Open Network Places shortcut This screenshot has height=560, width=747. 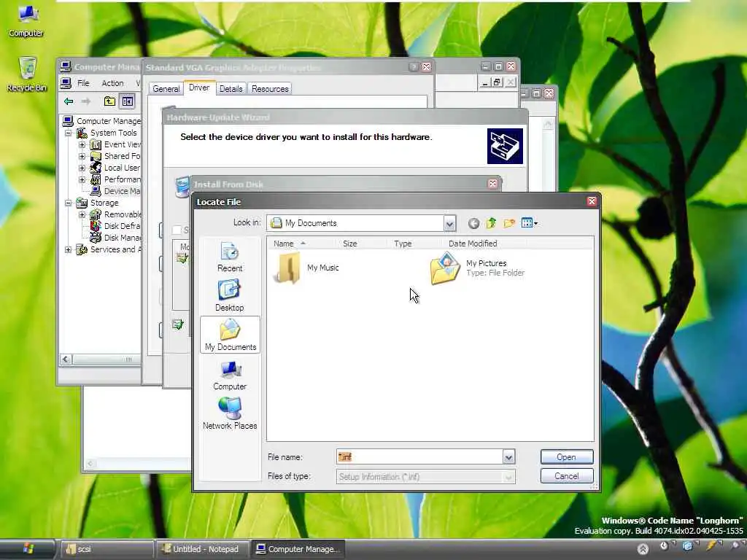(230, 414)
